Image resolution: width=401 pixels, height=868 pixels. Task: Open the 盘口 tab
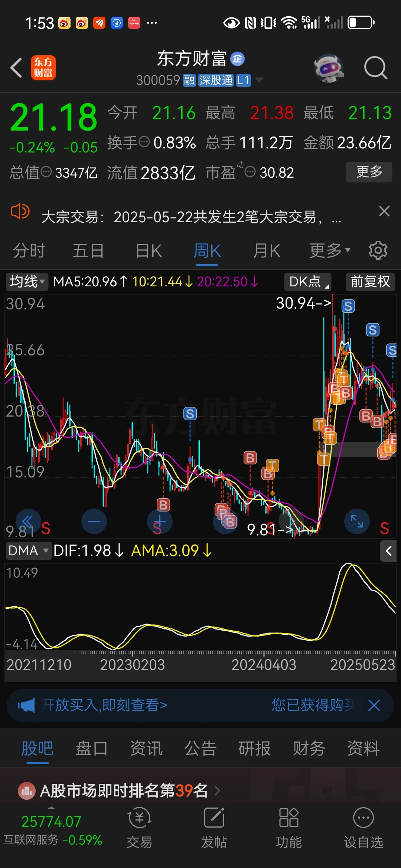pos(92,748)
